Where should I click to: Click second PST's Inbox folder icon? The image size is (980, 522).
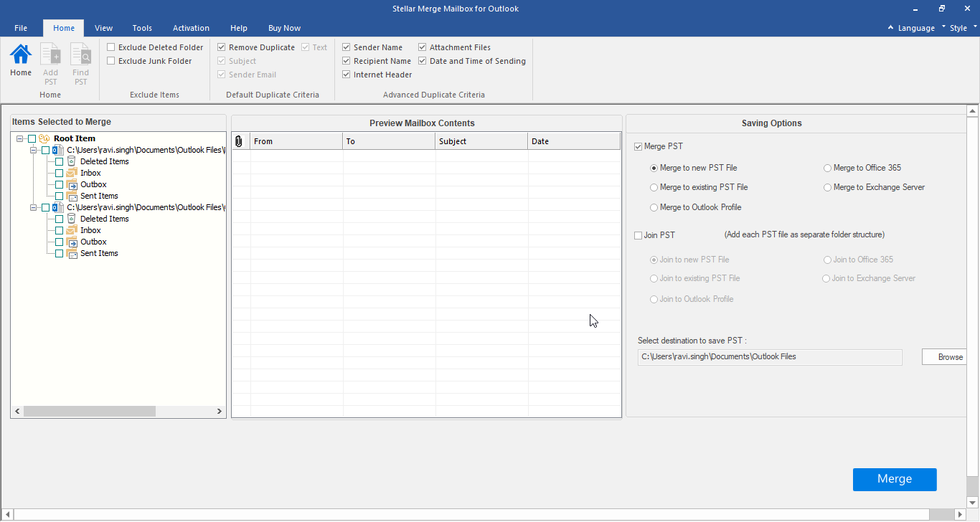click(72, 230)
